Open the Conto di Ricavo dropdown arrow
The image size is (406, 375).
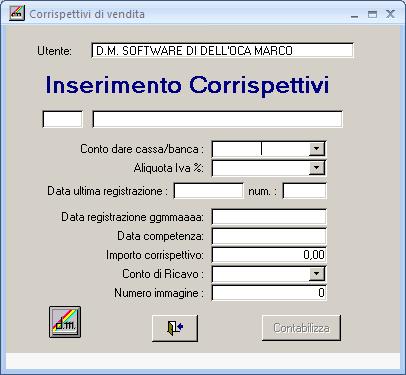coord(316,274)
